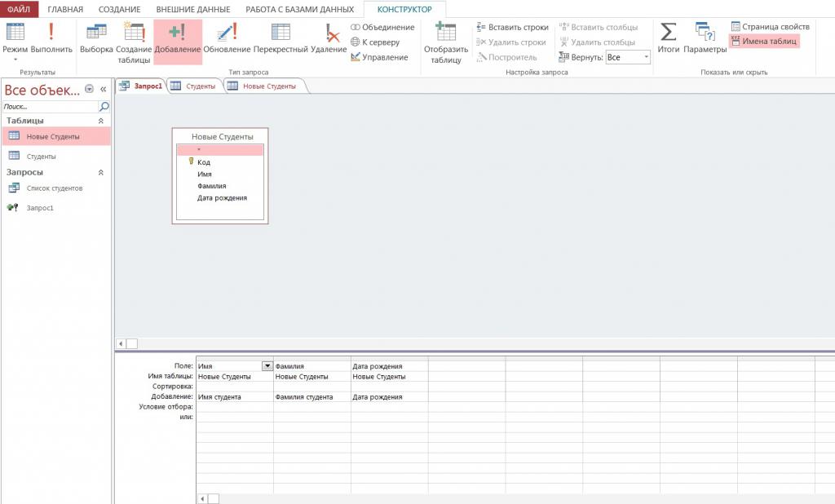Click the Фамилия студента append-to cell
This screenshot has width=835, height=504.
[312, 397]
